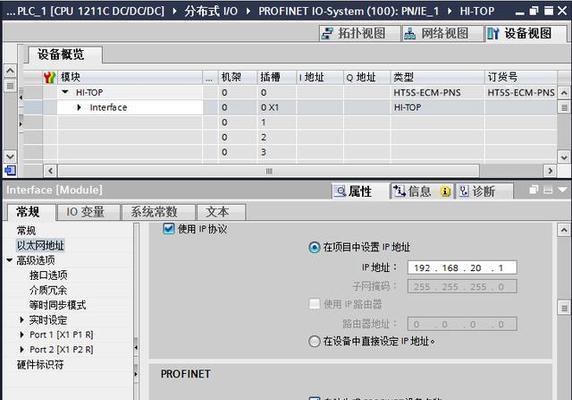
Task: Click the device view icon beside 设备视图
Action: click(x=493, y=34)
